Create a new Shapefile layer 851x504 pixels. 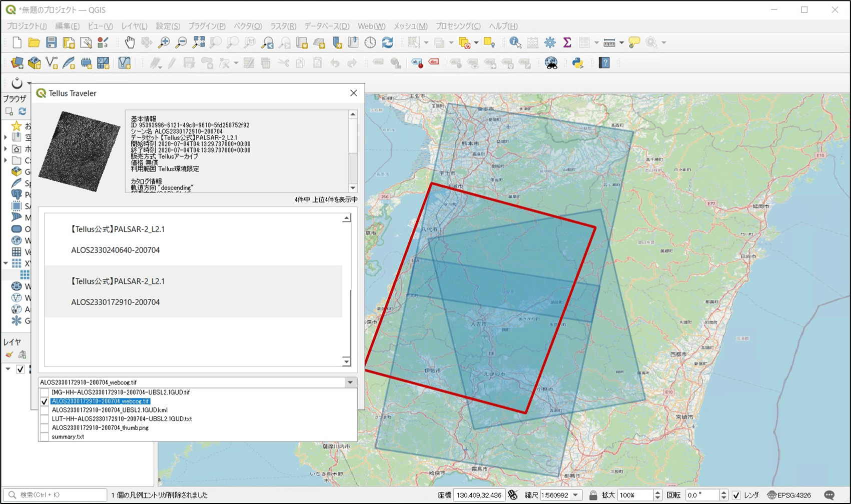52,63
